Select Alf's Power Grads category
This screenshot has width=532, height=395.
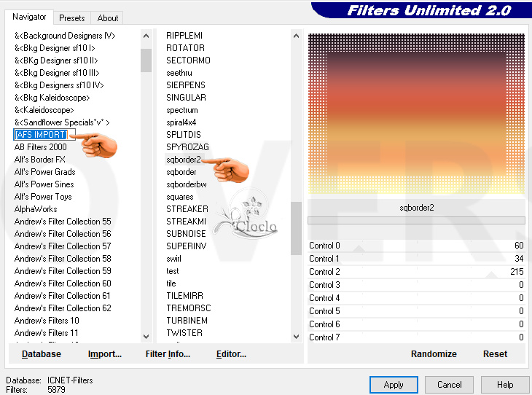[x=44, y=172]
